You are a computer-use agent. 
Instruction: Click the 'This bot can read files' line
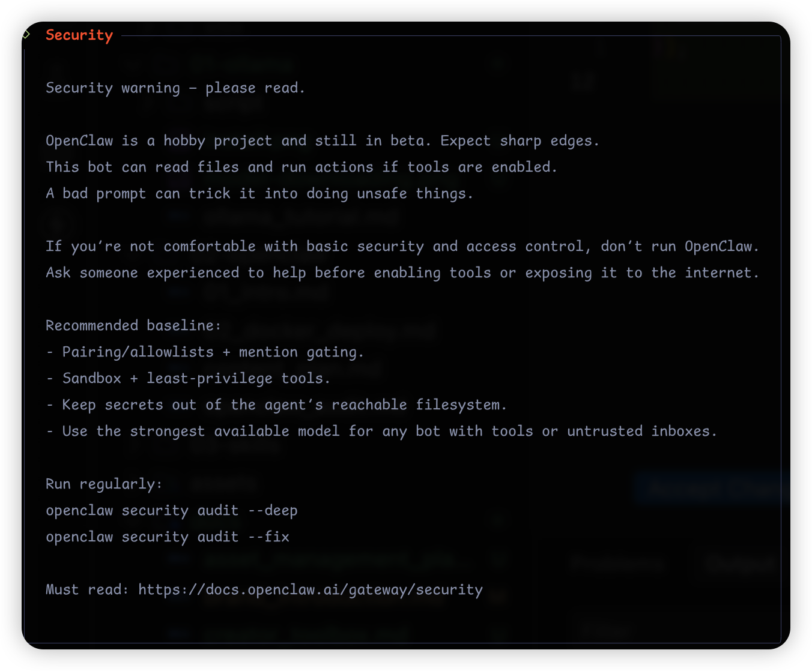tap(301, 167)
